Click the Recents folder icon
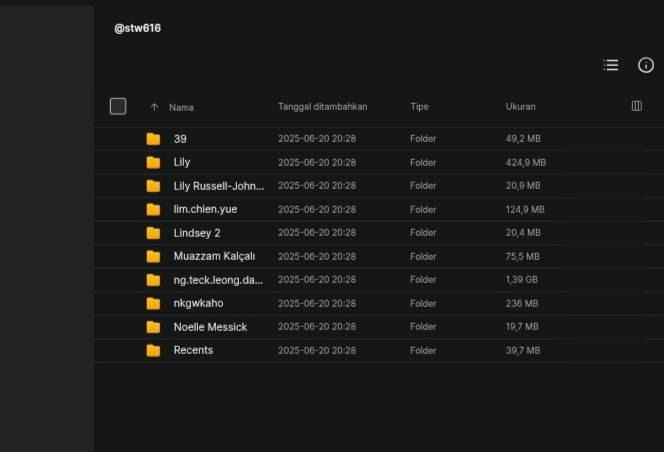Image resolution: width=664 pixels, height=452 pixels. coord(153,350)
